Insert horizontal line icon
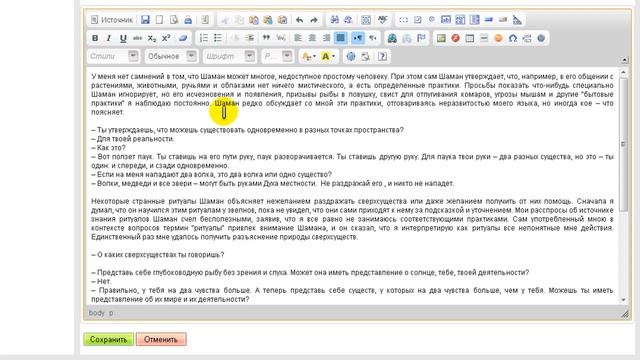This screenshot has width=640, height=360. tap(484, 38)
